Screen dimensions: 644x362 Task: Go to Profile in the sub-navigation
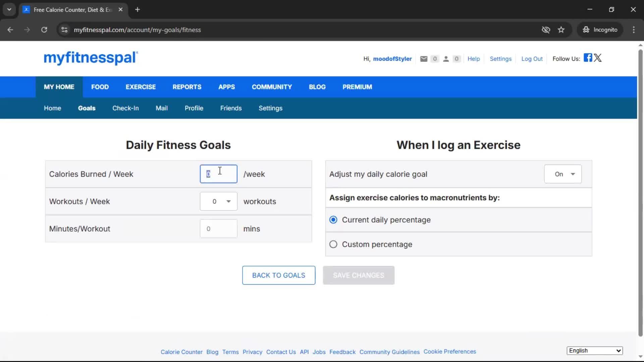(194, 108)
